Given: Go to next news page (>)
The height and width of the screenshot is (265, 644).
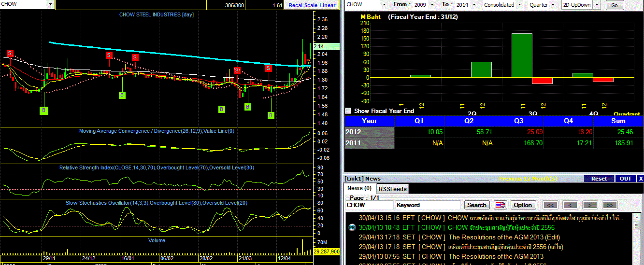Looking at the screenshot, I should pyautogui.click(x=590, y=205).
